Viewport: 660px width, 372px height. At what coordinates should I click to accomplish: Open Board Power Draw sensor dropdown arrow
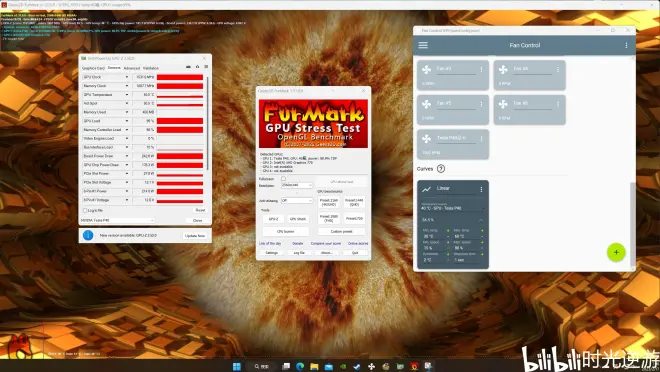click(x=127, y=156)
